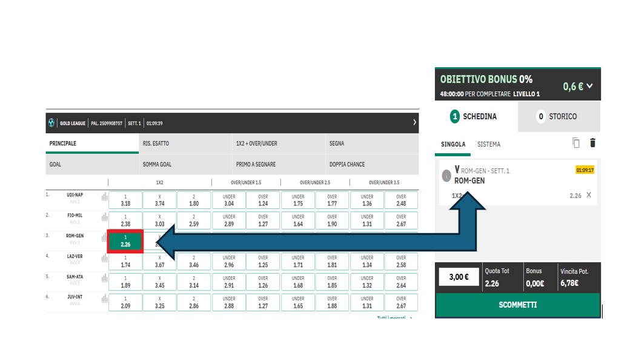
Task: Switch to the Storico tab
Action: coord(558,116)
